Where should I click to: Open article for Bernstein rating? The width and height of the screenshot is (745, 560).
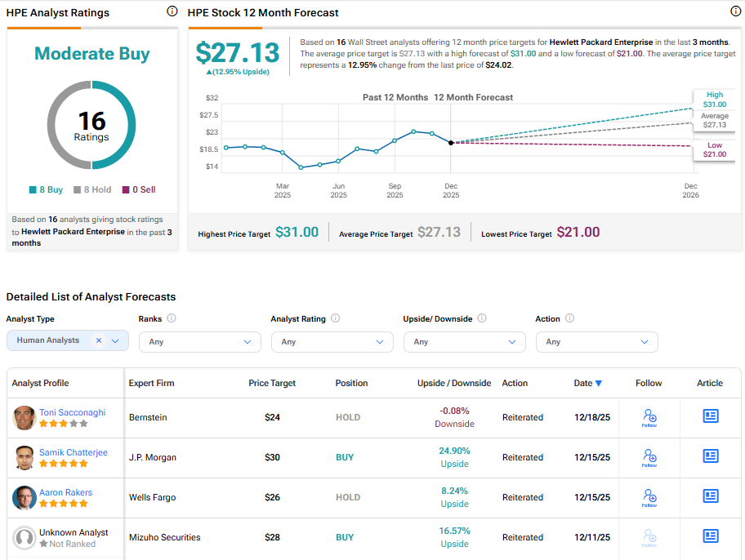pos(711,416)
